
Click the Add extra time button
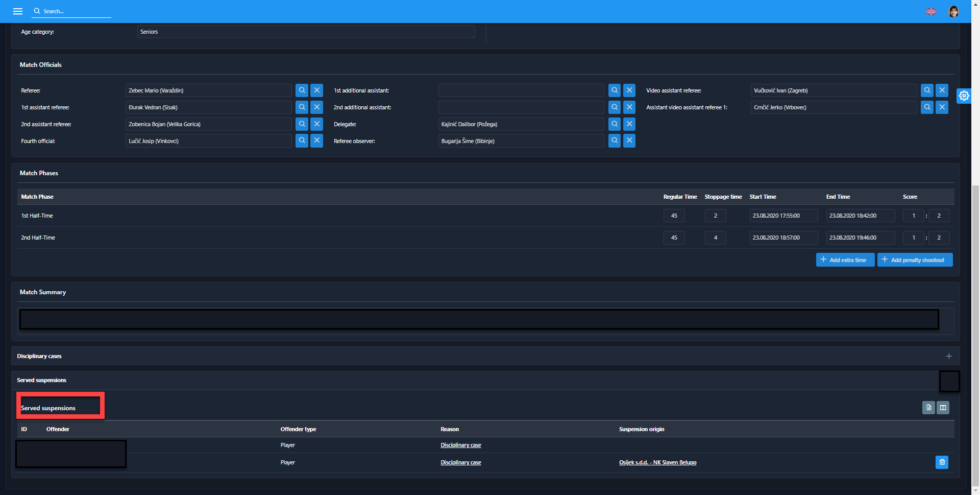click(845, 260)
